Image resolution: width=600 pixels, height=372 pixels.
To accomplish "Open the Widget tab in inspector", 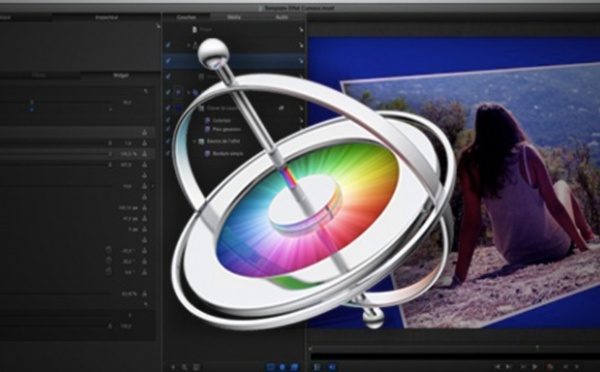I will pyautogui.click(x=121, y=75).
